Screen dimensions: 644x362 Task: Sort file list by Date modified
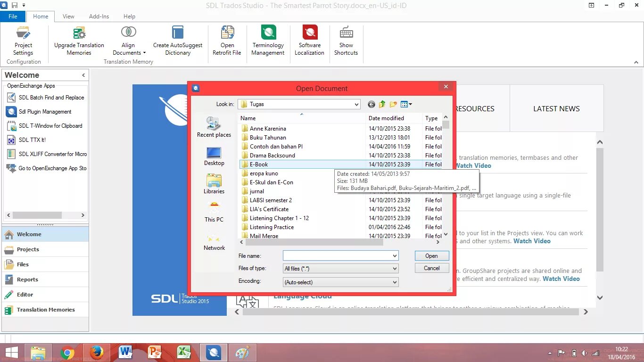click(x=394, y=118)
